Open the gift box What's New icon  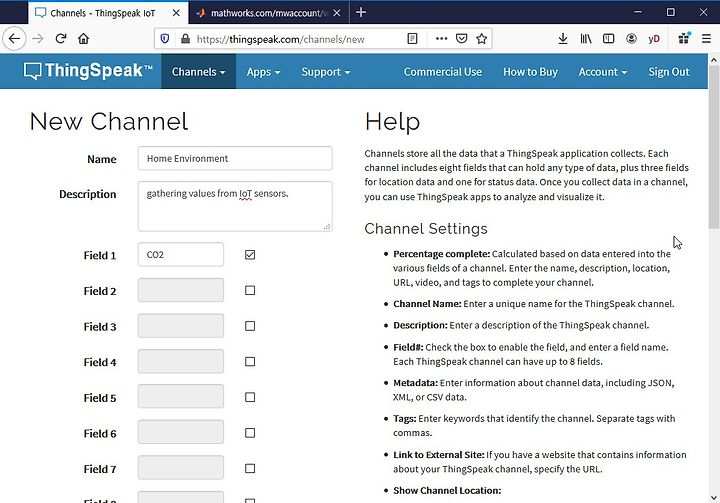pyautogui.click(x=684, y=39)
